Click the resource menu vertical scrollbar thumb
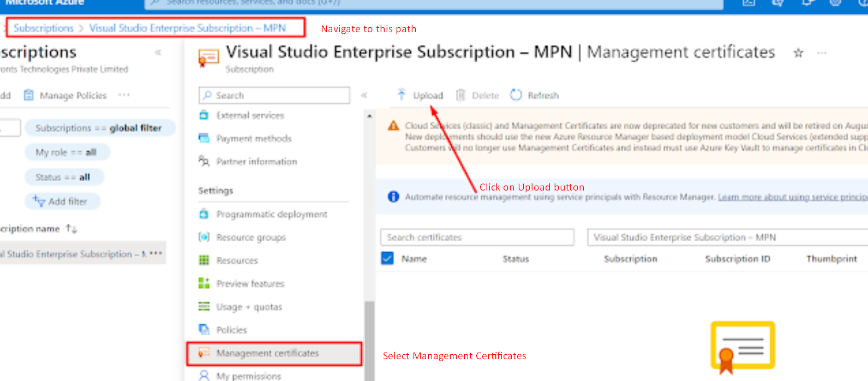 tap(369, 341)
